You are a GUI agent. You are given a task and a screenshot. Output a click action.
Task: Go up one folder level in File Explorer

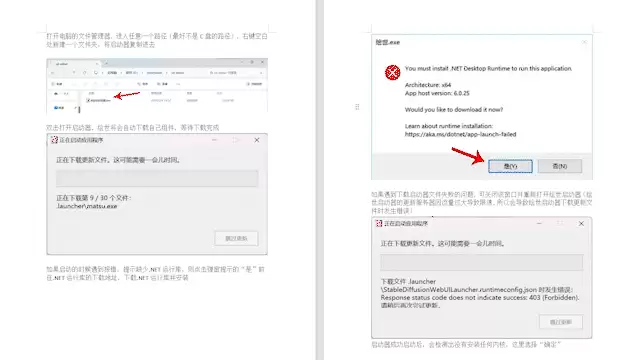click(x=74, y=72)
